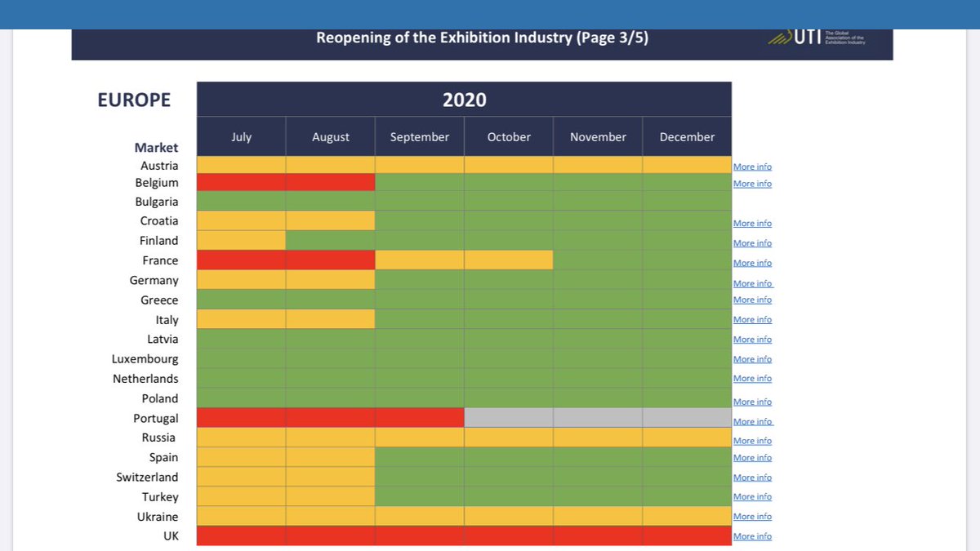Open the More info link for Finland
This screenshot has height=551, width=980.
click(752, 243)
